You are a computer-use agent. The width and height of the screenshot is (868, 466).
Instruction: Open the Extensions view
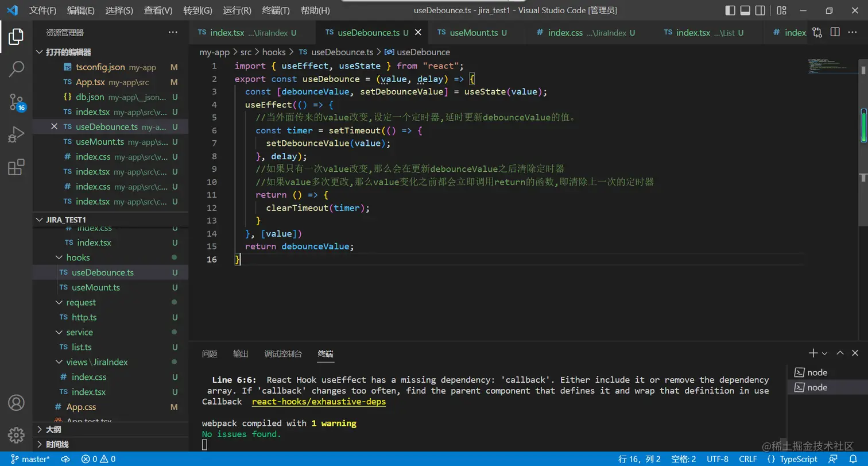16,167
